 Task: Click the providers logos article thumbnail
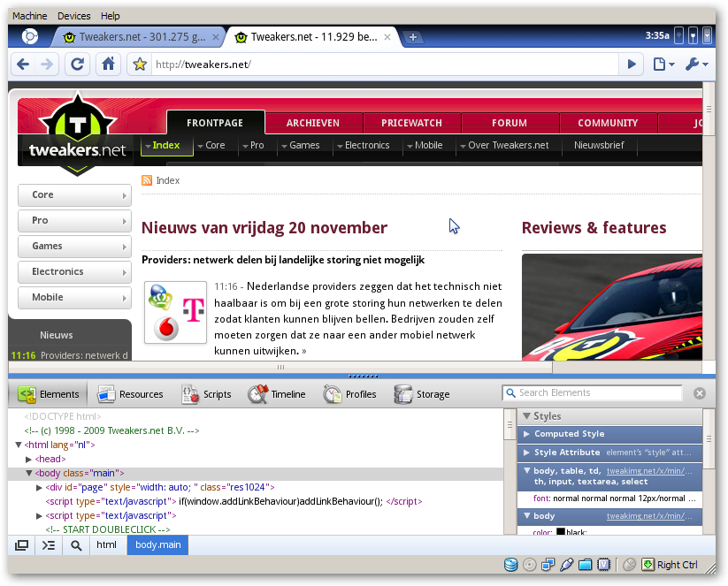pos(175,312)
